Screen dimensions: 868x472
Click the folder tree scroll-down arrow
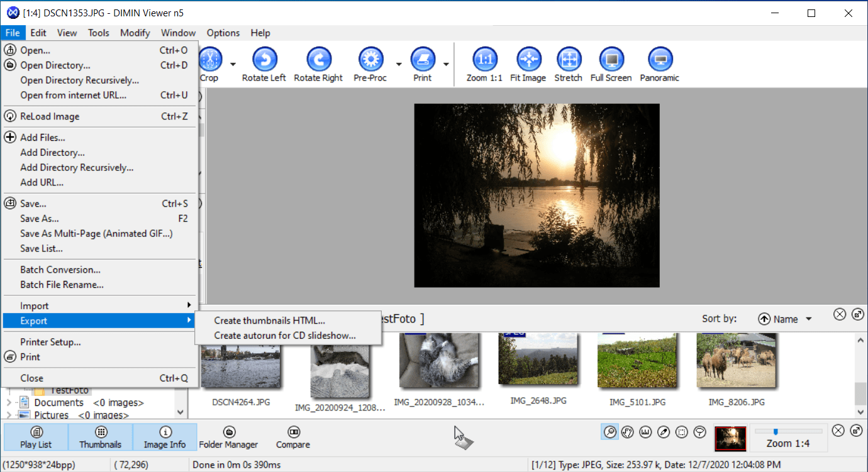coord(181,412)
